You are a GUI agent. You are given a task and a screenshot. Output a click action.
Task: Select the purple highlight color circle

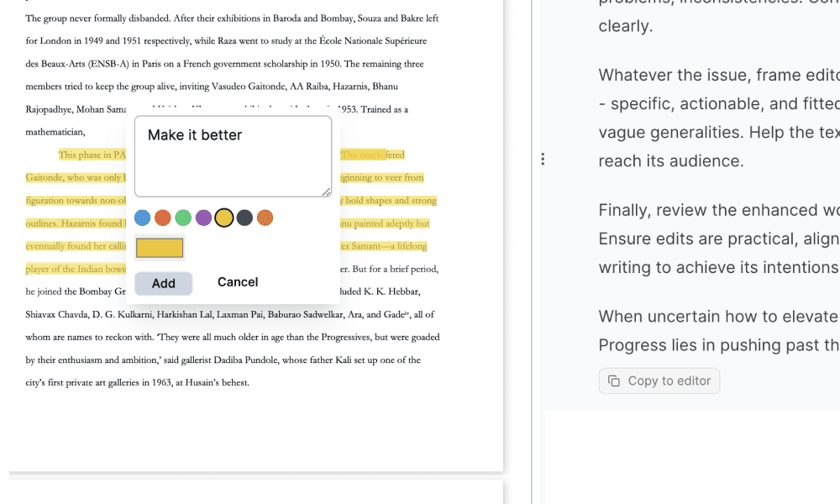click(x=203, y=218)
